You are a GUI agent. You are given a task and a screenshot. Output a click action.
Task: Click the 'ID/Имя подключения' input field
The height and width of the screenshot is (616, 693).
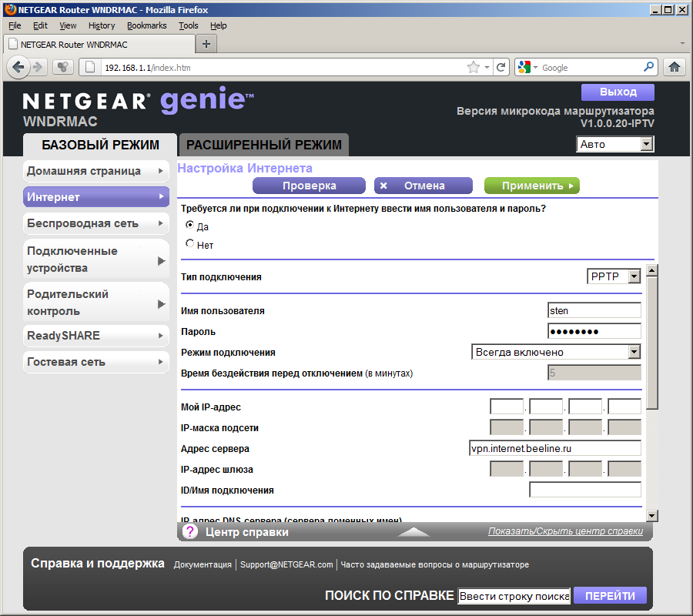click(x=585, y=490)
